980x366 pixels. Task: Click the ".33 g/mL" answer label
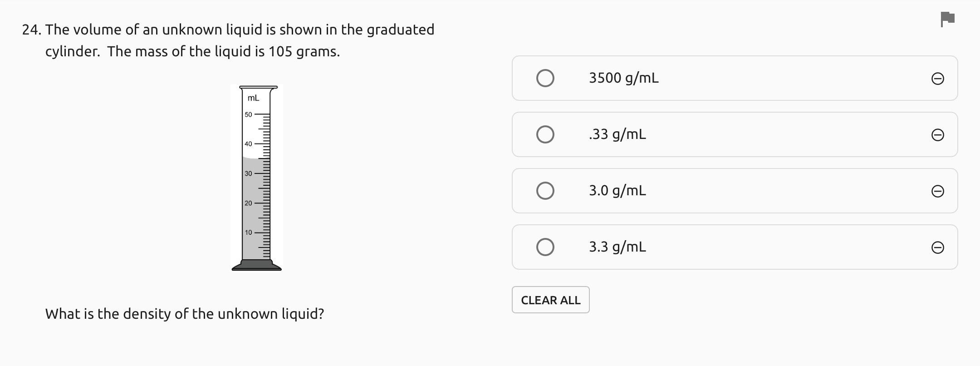pos(617,134)
